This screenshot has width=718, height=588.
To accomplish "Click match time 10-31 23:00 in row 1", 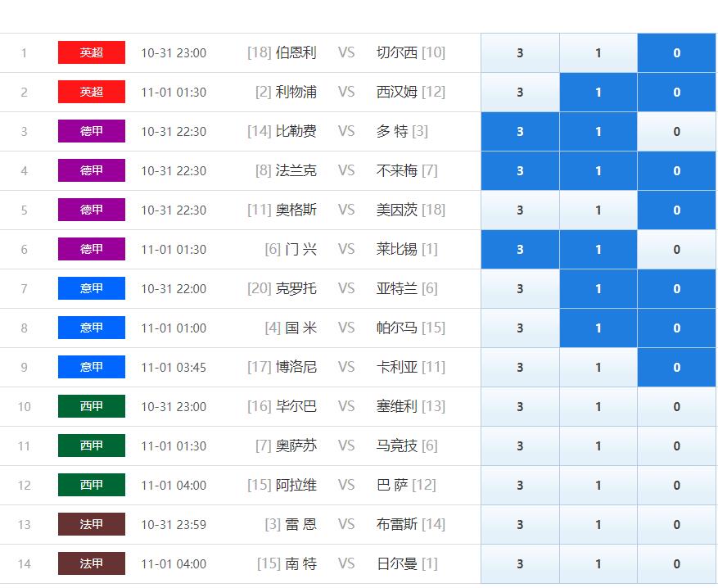I will 174,53.
